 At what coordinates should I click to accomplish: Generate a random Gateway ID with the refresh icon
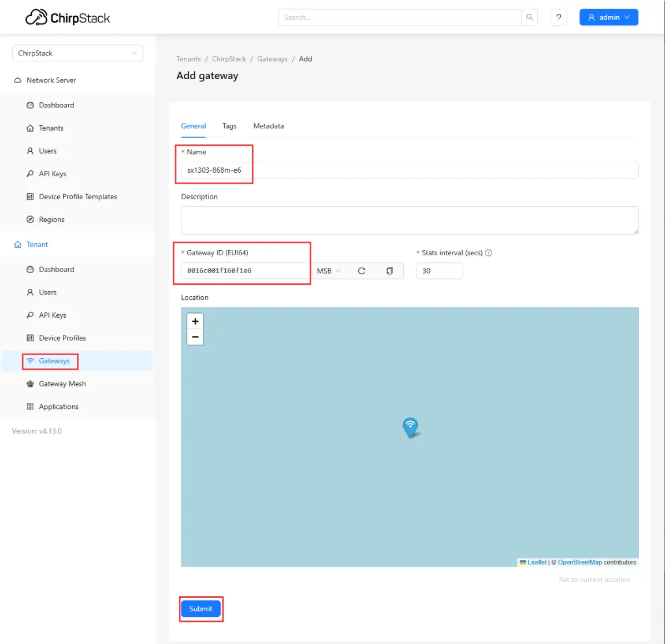[x=364, y=270]
